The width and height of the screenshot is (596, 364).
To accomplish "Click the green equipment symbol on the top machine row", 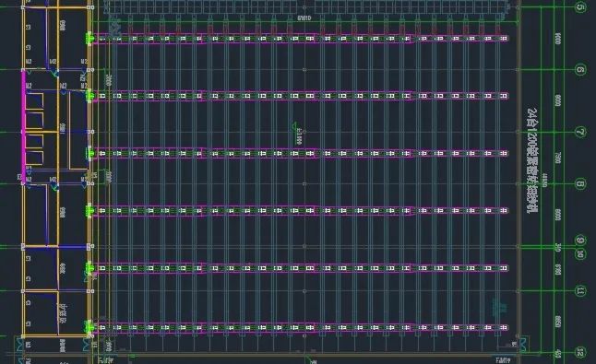I will pyautogui.click(x=89, y=39).
